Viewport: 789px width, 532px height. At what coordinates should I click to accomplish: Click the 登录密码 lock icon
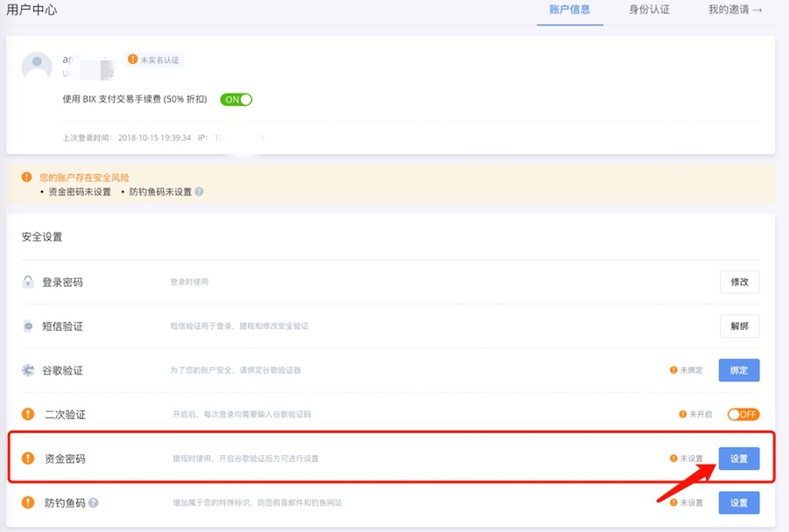[28, 282]
